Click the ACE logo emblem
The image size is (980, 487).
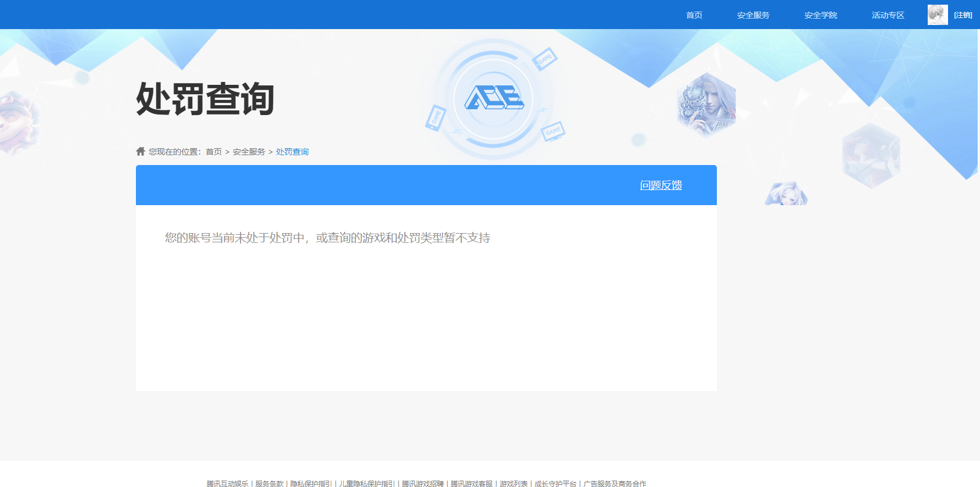point(494,98)
